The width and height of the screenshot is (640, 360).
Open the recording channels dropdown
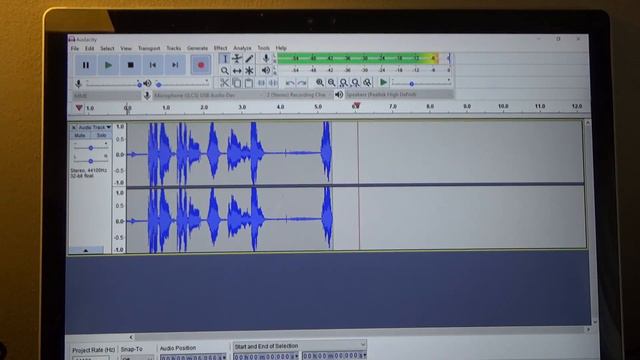[299, 95]
